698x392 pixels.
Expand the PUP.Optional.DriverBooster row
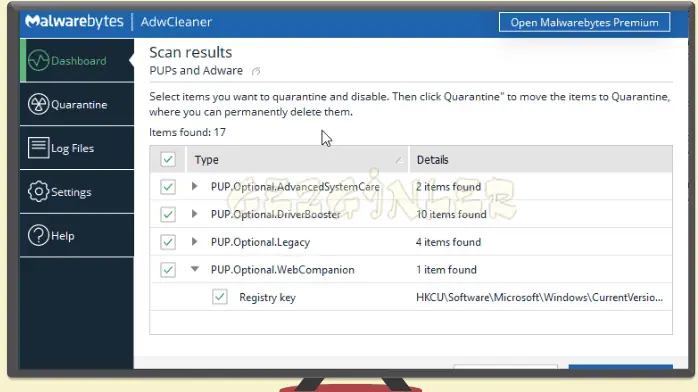pos(195,214)
